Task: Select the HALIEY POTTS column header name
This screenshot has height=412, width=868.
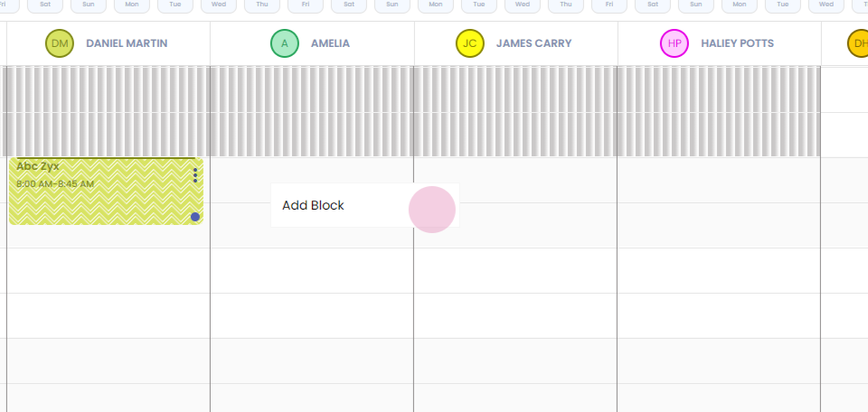Action: [x=738, y=43]
